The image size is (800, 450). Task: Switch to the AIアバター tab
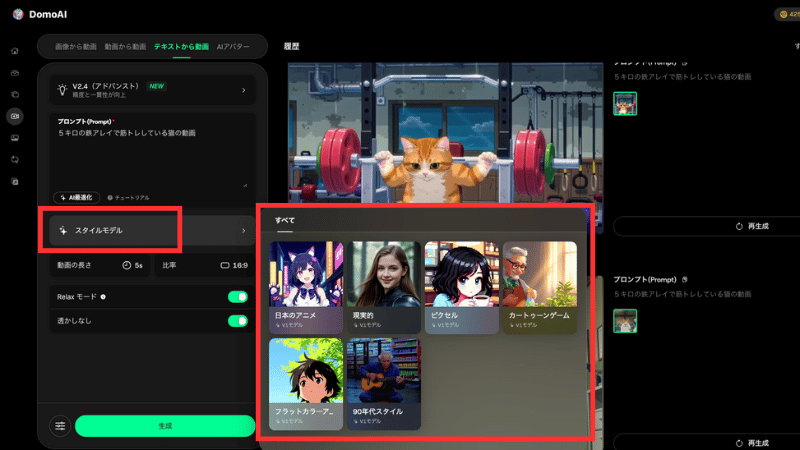coord(234,47)
